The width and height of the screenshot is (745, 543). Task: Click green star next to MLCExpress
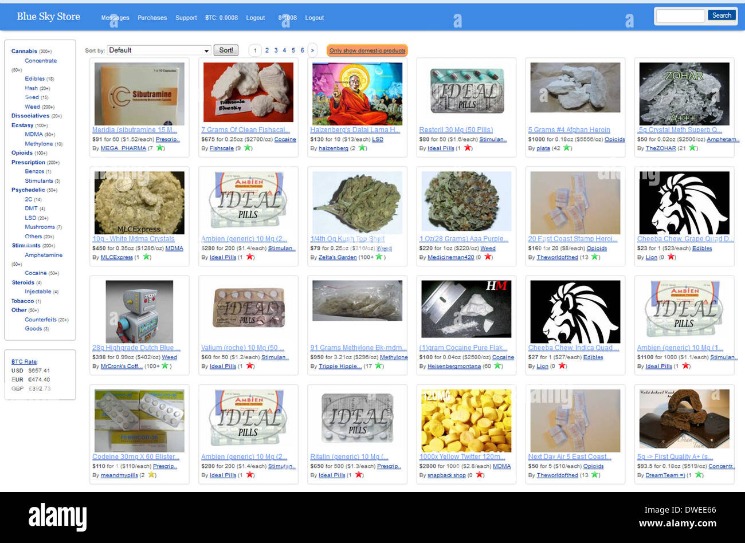tap(147, 257)
